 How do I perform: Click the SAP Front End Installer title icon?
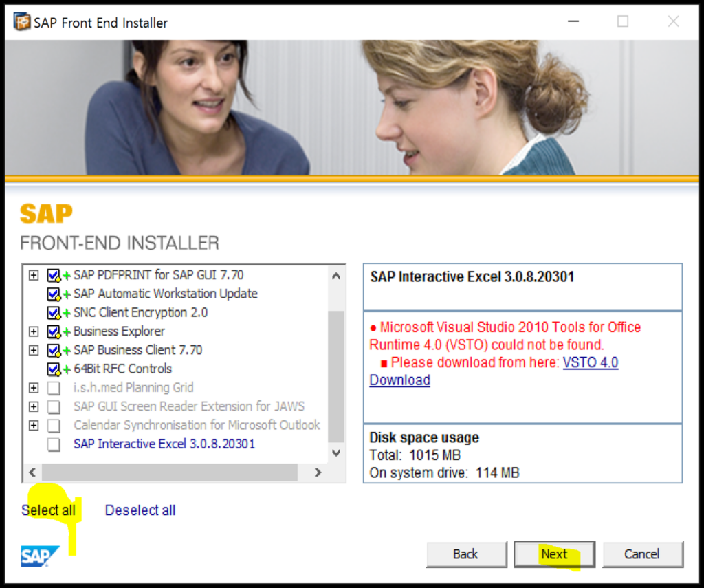22,21
